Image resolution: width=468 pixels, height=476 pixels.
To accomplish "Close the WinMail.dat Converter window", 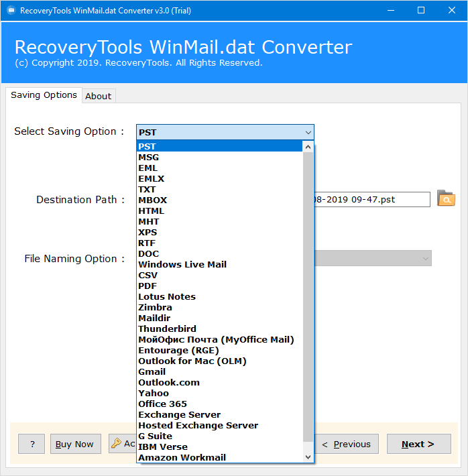I will 452,11.
